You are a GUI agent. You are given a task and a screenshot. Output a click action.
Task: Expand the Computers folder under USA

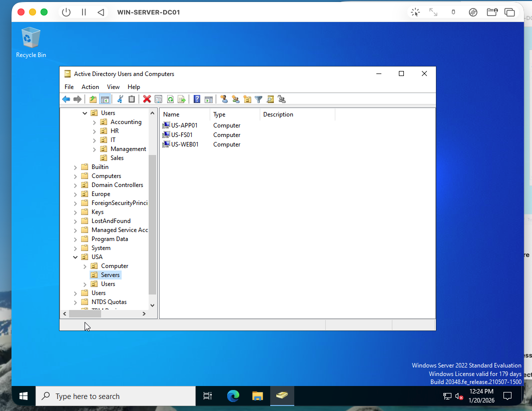[x=85, y=265]
